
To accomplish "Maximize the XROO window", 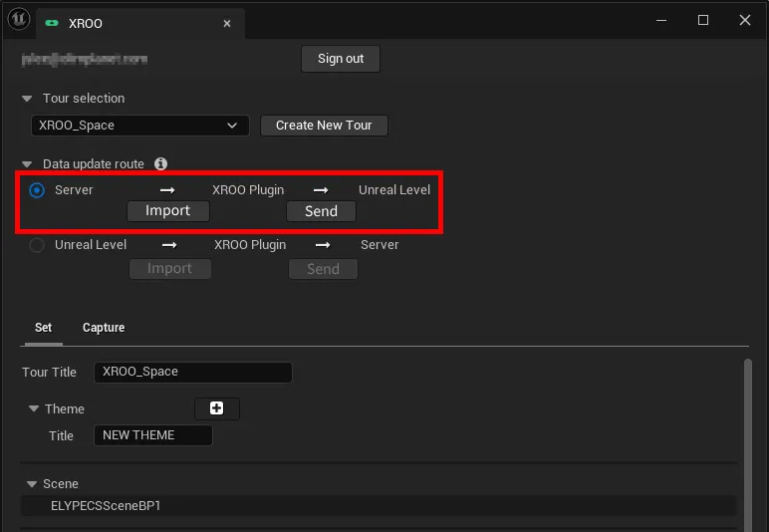I will (703, 20).
